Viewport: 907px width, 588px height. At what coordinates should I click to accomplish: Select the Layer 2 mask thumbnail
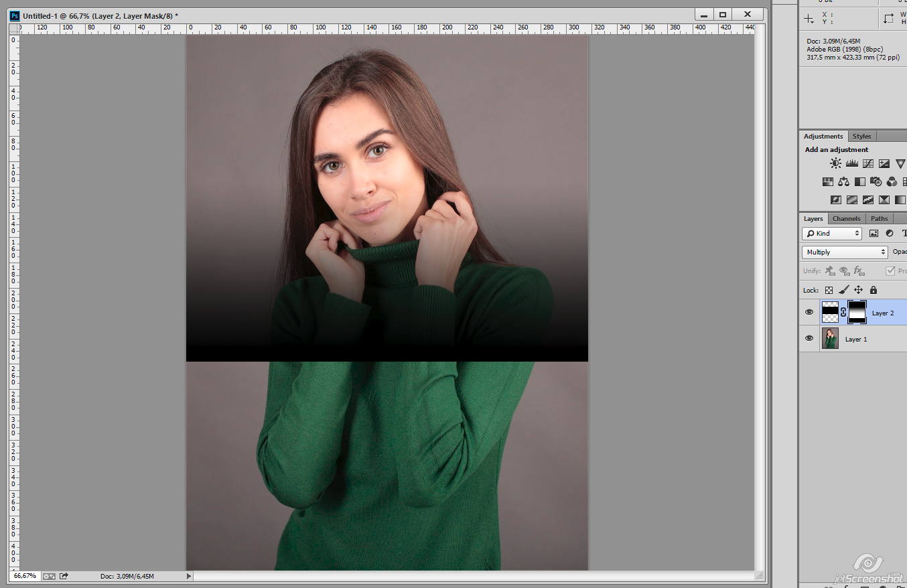857,313
